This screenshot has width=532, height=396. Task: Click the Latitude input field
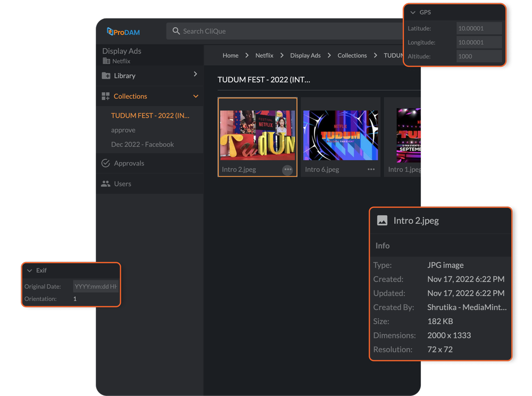pos(479,28)
